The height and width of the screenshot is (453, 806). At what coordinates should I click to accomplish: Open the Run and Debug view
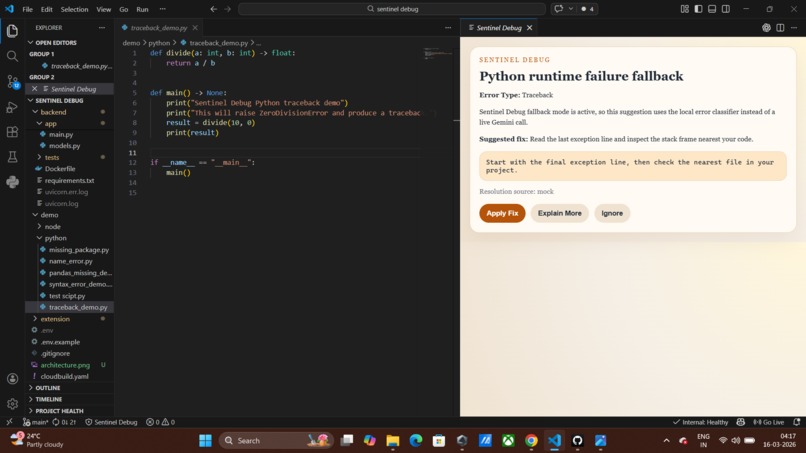click(x=12, y=107)
